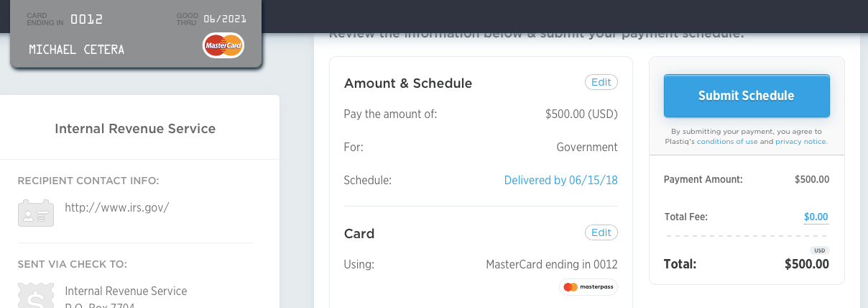
Task: Click the recipient contact card icon
Action: 35,213
